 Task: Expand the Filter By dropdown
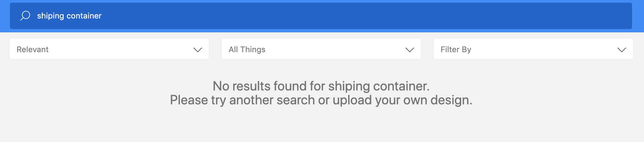pos(533,49)
